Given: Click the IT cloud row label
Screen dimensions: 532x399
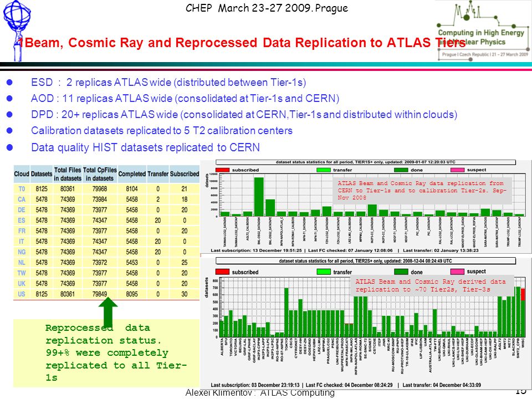Looking at the screenshot, I should (x=22, y=242).
